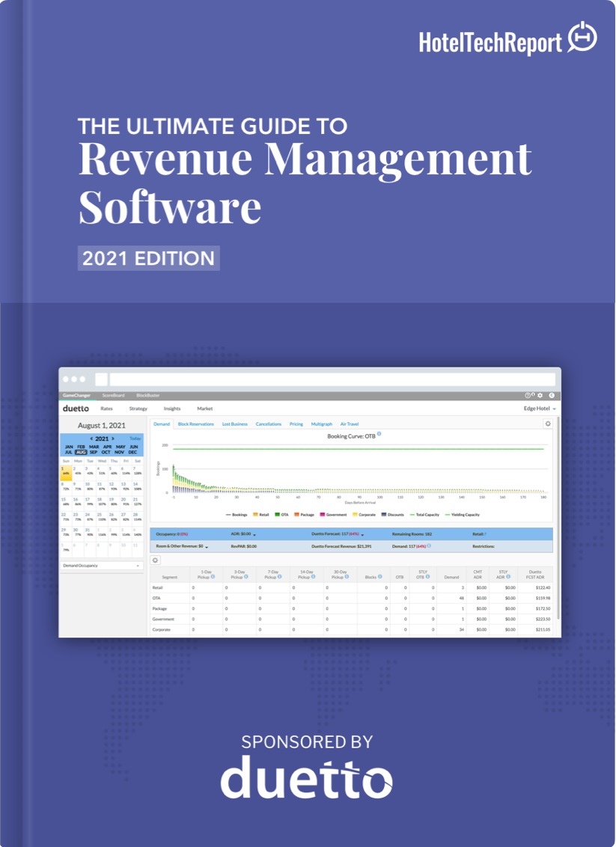Select AUG in the month picker
616x847 pixels.
point(81,452)
